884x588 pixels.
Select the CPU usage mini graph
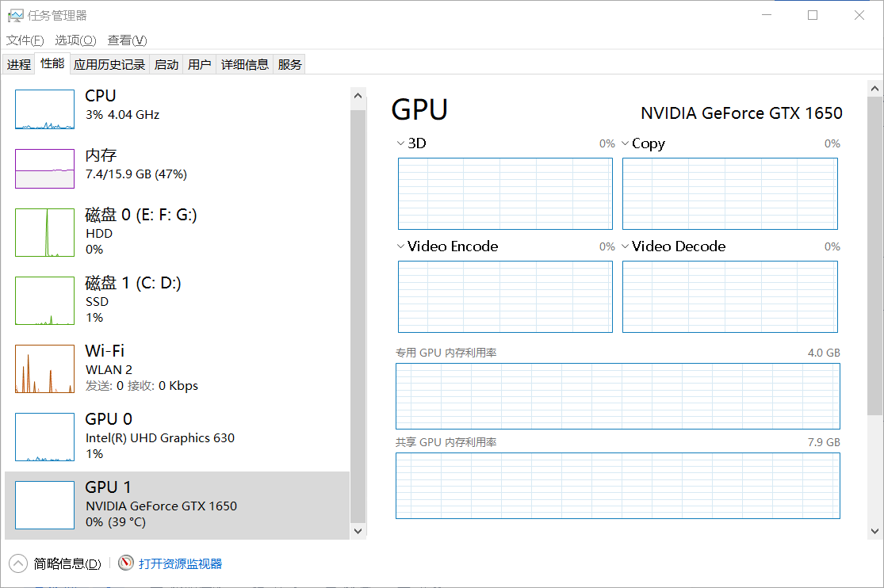point(44,109)
